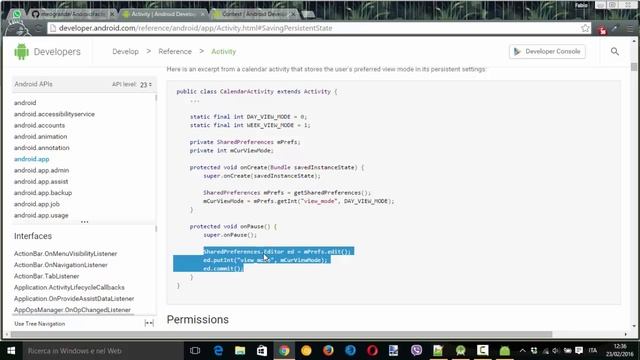This screenshot has height=360, width=640.
Task: Open AppOpsManager.OnOpChangedListener interface
Action: (72, 310)
